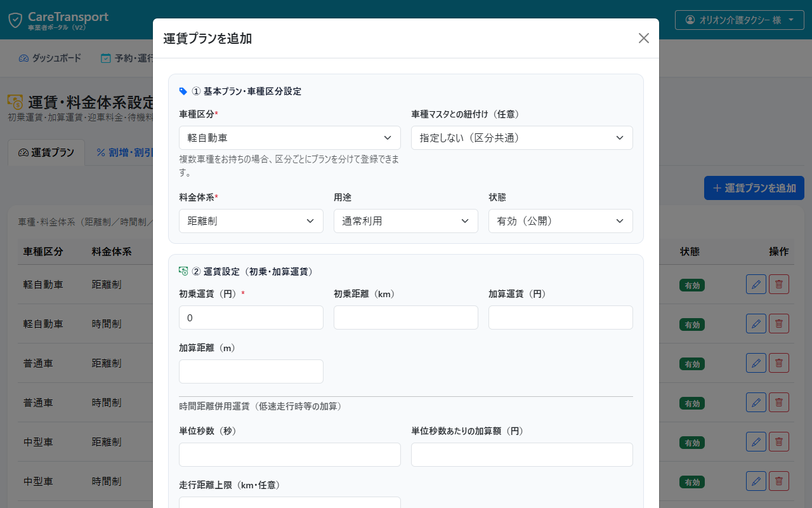Screen dimensions: 812x508
Task: Click the money icon beside 運賃設定 heading
Action: [183, 272]
